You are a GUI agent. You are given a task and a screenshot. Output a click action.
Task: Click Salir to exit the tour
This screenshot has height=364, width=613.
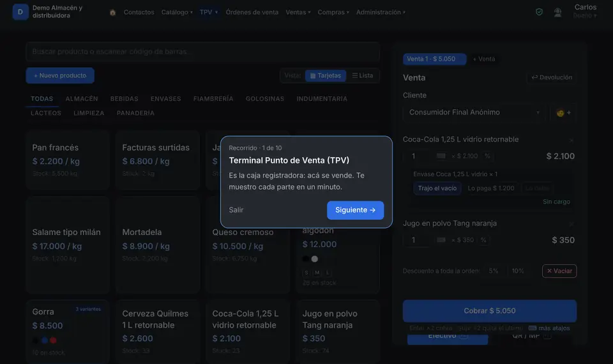tap(236, 210)
